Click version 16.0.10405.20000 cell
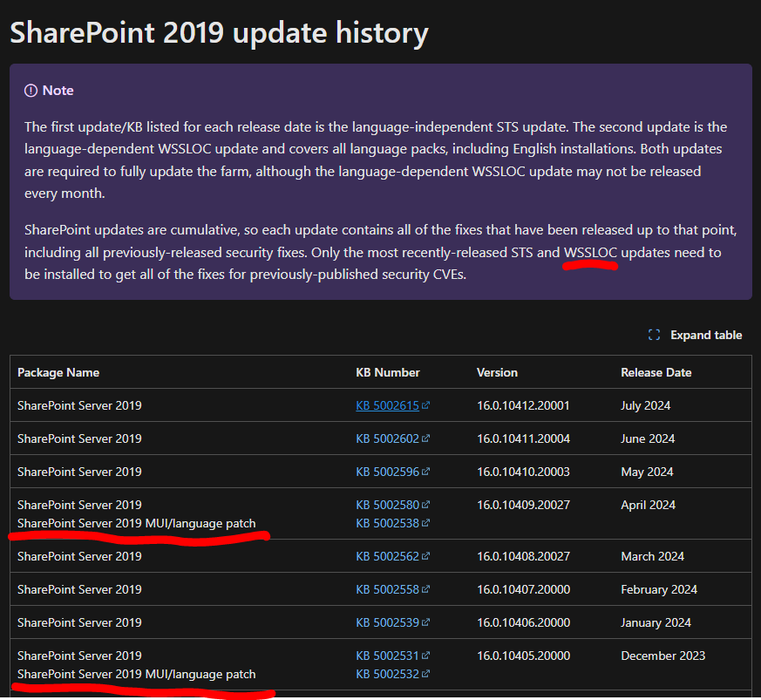This screenshot has height=700, width=761. point(523,656)
